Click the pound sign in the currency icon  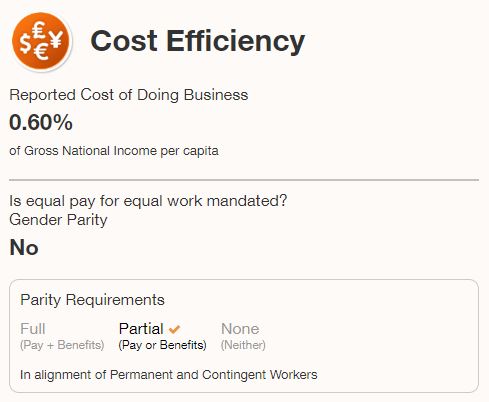[40, 30]
